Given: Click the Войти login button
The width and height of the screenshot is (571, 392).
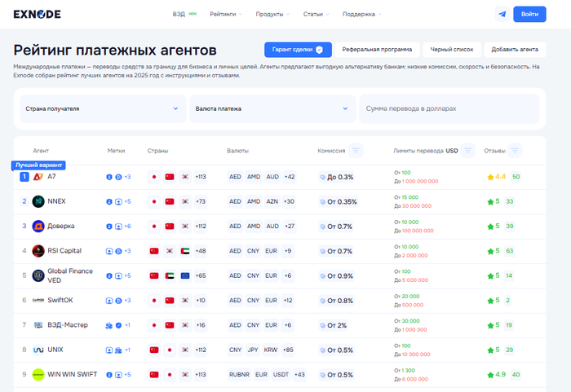Looking at the screenshot, I should (x=529, y=14).
